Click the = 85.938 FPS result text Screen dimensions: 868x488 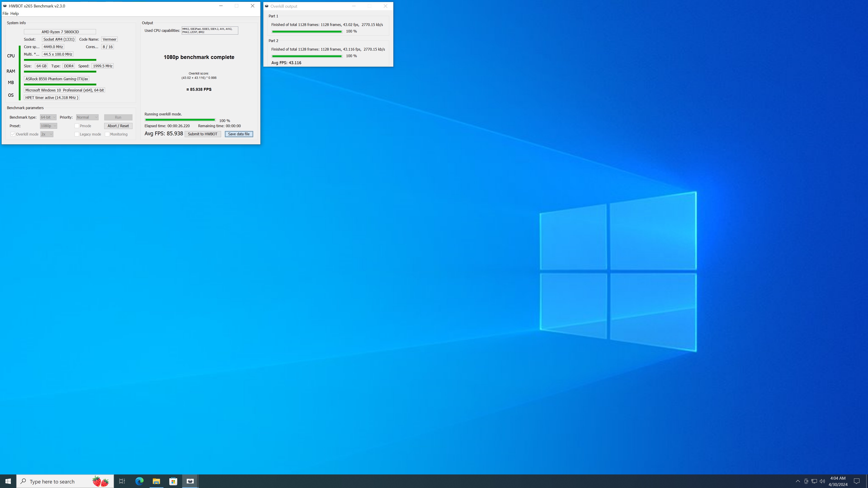[199, 90]
